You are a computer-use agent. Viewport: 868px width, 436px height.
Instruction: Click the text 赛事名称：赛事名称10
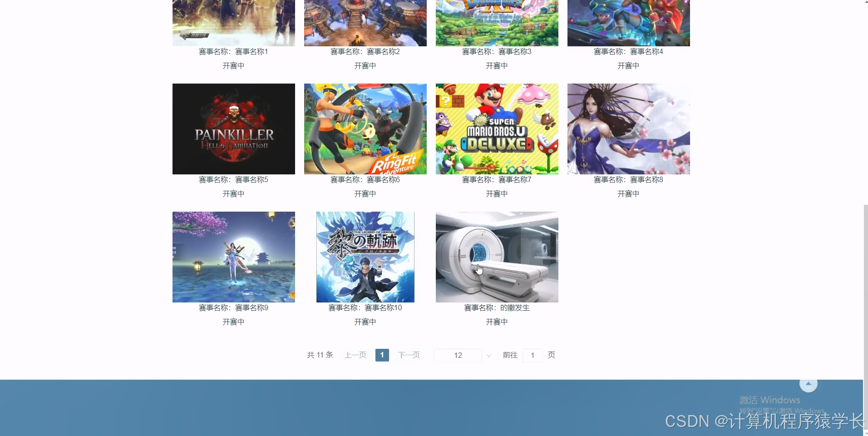click(365, 308)
